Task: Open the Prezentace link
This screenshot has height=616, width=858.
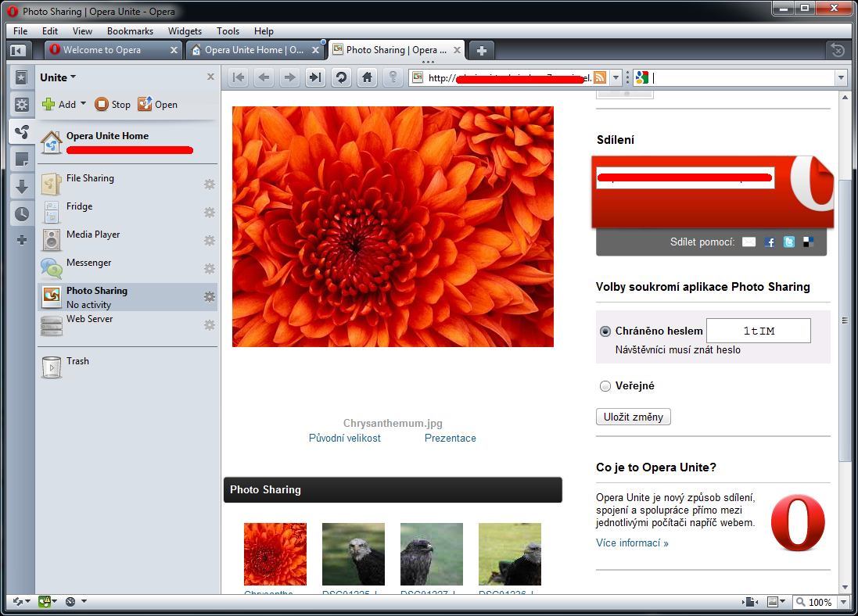Action: click(x=451, y=439)
